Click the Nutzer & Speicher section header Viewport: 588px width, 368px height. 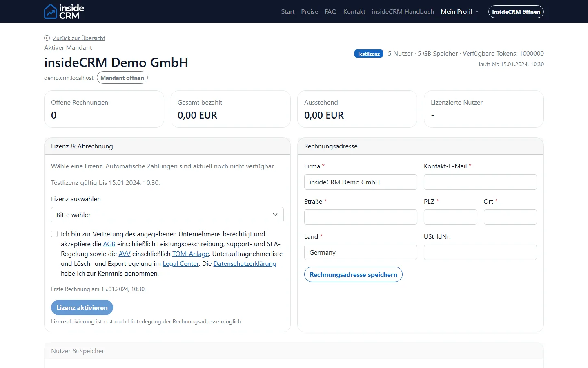294,351
